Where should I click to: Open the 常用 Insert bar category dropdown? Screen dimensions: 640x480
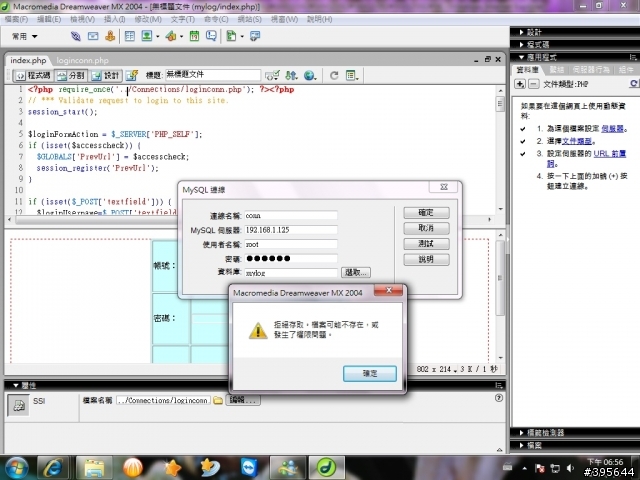point(24,36)
